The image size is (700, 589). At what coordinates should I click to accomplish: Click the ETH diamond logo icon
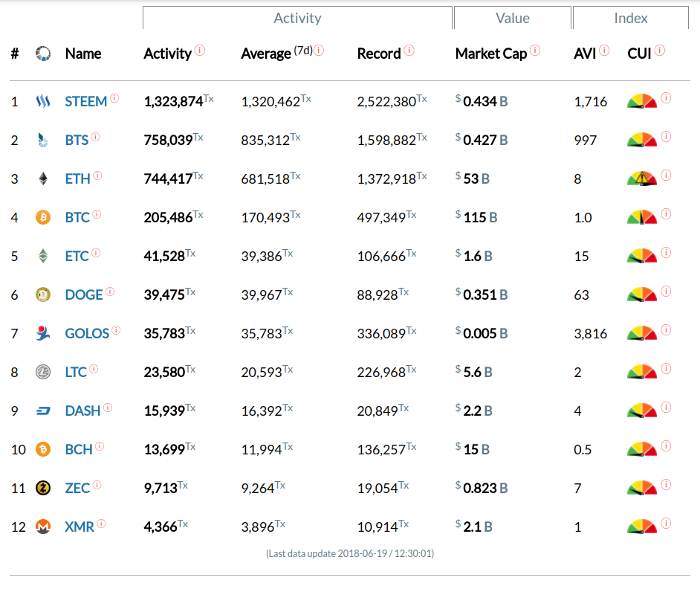point(43,178)
